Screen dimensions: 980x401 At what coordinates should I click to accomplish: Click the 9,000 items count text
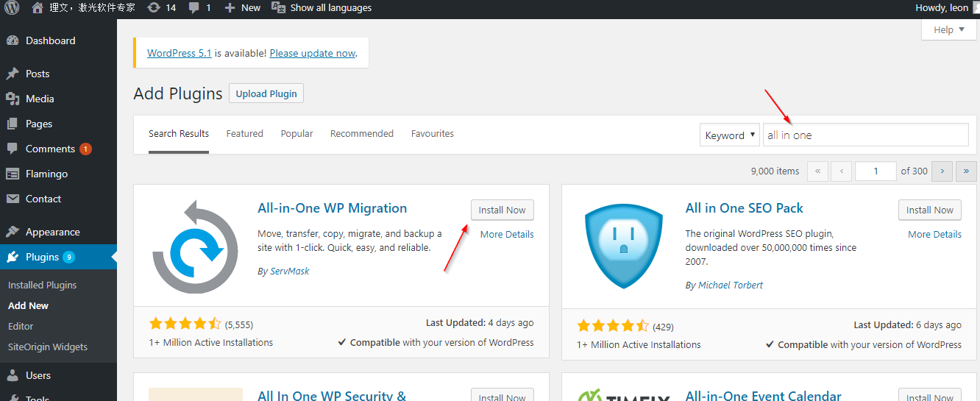click(x=775, y=171)
